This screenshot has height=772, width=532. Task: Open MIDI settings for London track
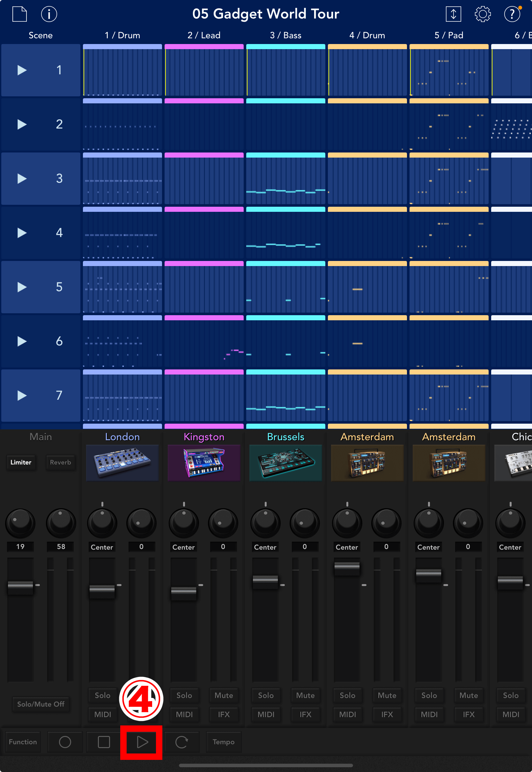pyautogui.click(x=102, y=714)
